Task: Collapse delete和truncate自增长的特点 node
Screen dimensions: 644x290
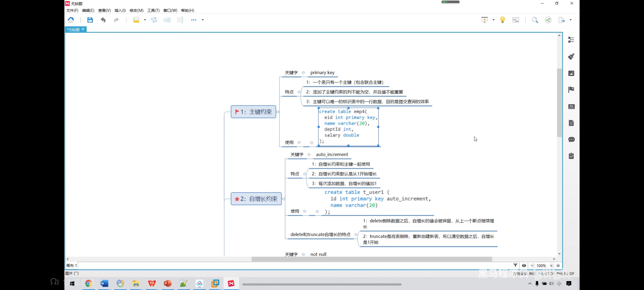Action: pos(356,235)
